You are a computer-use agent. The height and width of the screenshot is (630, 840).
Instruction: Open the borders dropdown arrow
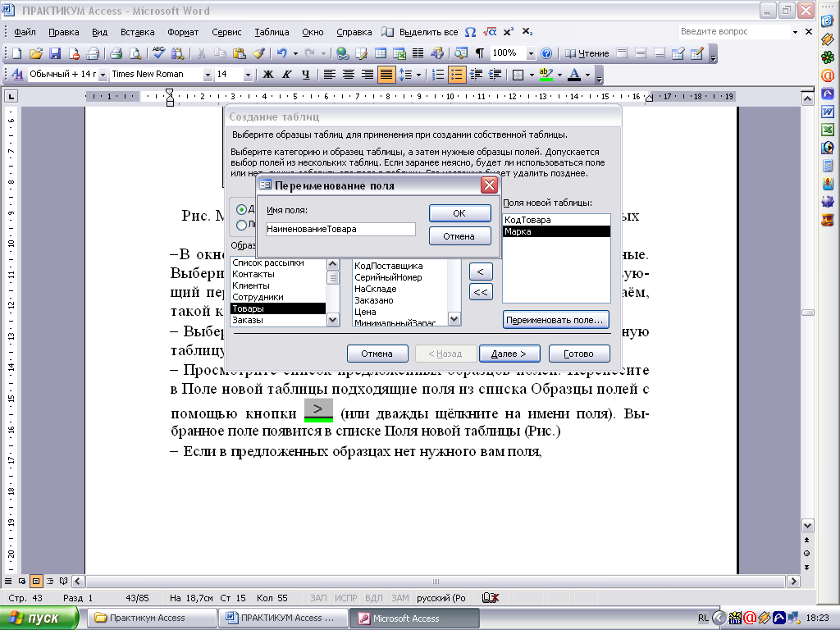tap(532, 74)
